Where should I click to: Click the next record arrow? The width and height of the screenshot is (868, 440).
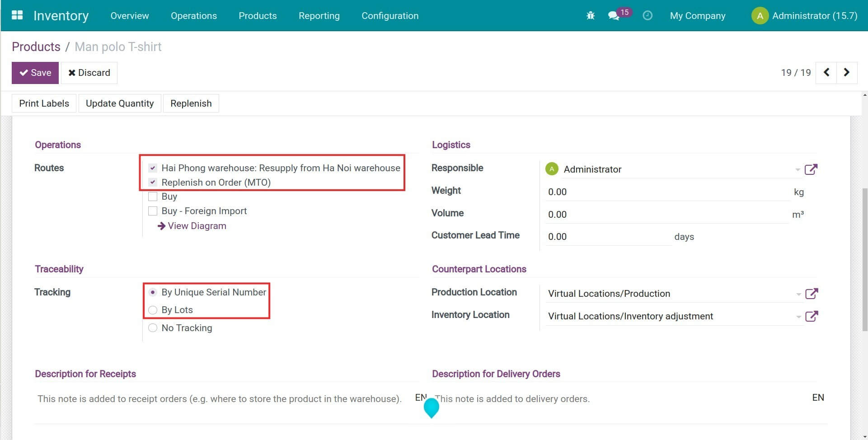847,72
